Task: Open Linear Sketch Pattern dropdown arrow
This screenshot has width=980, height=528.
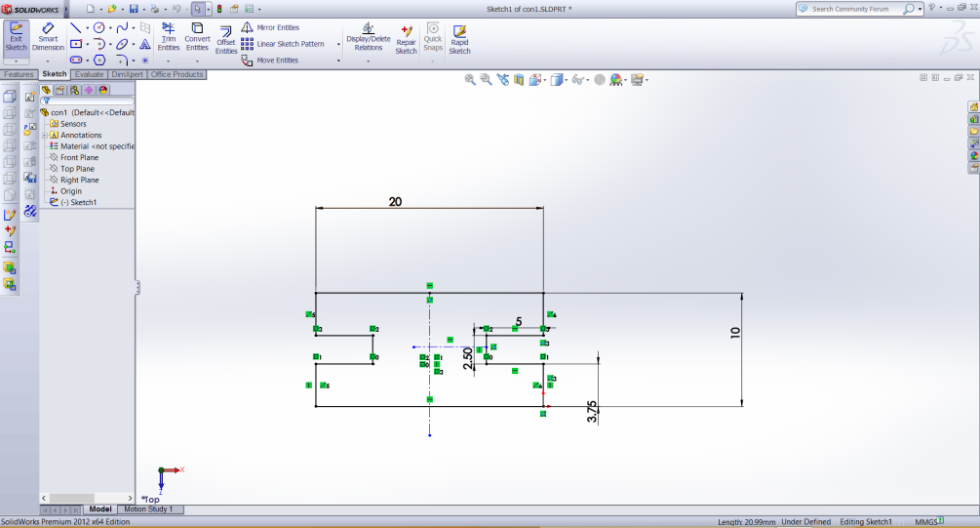Action: pyautogui.click(x=338, y=45)
